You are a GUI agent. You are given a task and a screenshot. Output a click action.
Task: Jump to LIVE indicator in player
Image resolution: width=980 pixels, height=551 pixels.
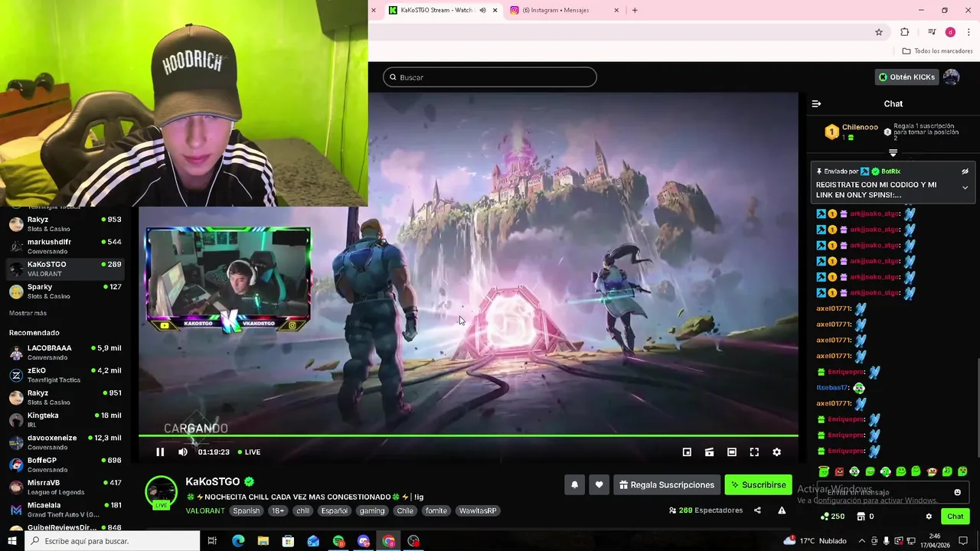coord(249,452)
